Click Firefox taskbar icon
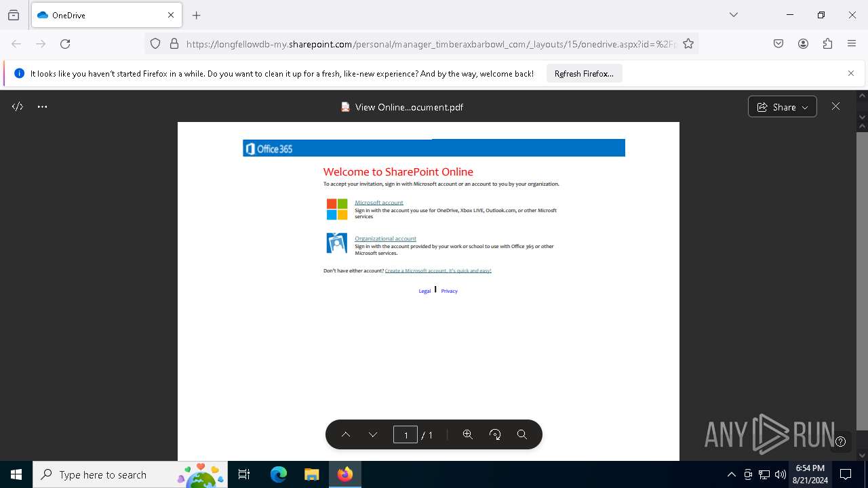The width and height of the screenshot is (868, 488). [x=345, y=474]
